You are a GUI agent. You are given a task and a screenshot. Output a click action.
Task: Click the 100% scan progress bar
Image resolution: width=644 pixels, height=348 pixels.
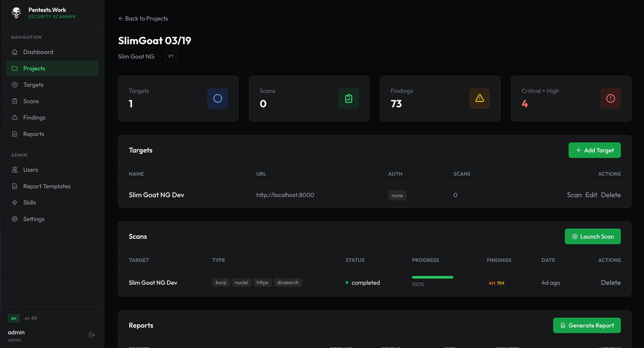tap(432, 277)
